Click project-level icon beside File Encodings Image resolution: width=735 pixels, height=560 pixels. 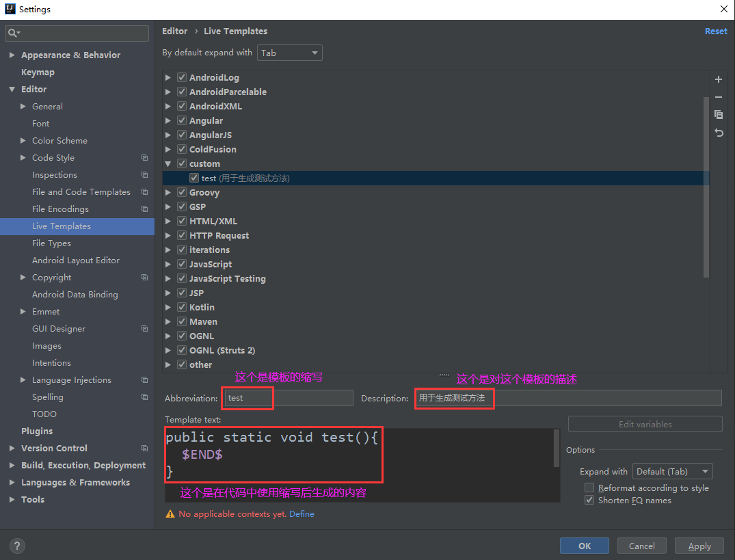(144, 209)
